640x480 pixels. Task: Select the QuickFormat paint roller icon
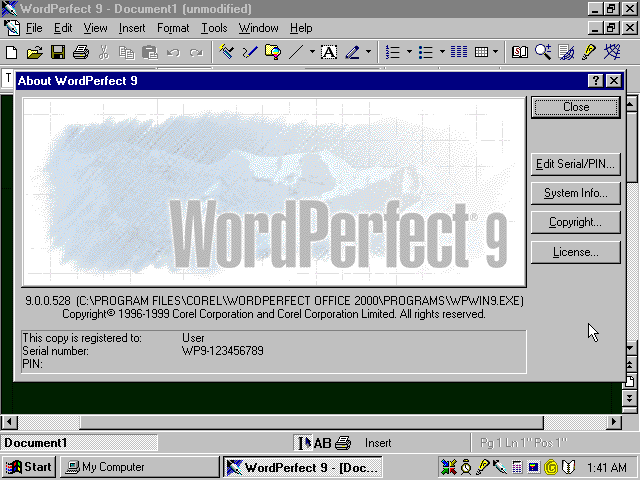pyautogui.click(x=226, y=52)
